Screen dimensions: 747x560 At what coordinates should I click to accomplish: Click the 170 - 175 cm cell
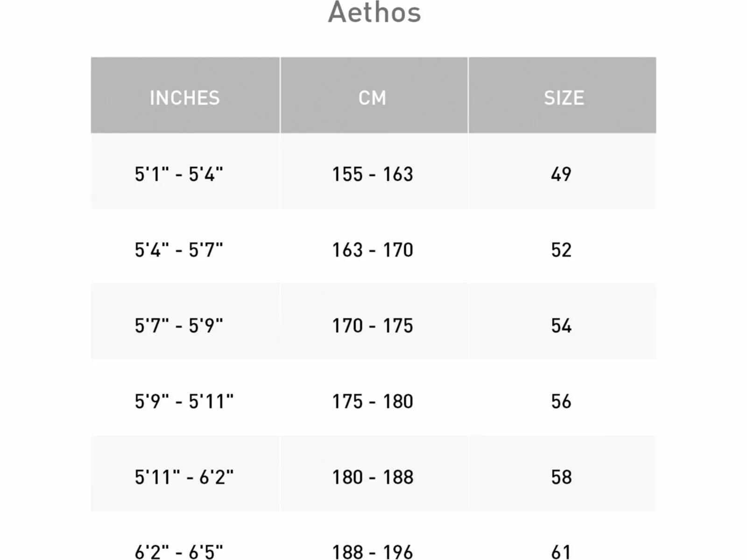coord(373,325)
